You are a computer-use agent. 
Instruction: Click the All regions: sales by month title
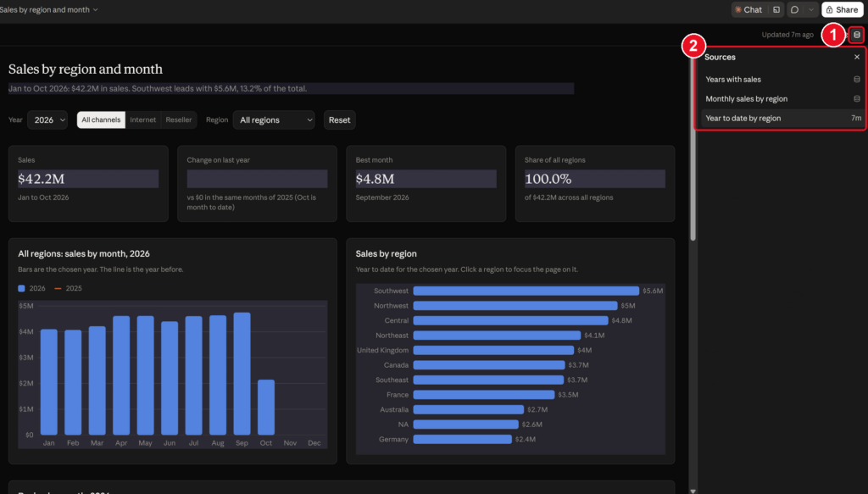point(84,253)
